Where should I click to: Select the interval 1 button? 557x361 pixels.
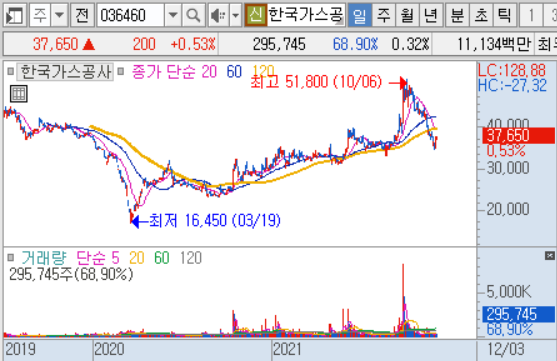531,15
